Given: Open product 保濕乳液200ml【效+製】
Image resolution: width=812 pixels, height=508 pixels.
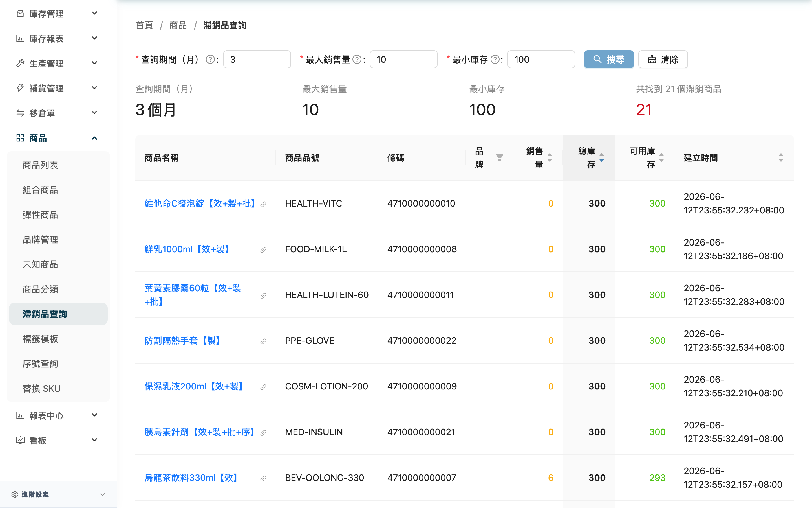Looking at the screenshot, I should pos(194,386).
